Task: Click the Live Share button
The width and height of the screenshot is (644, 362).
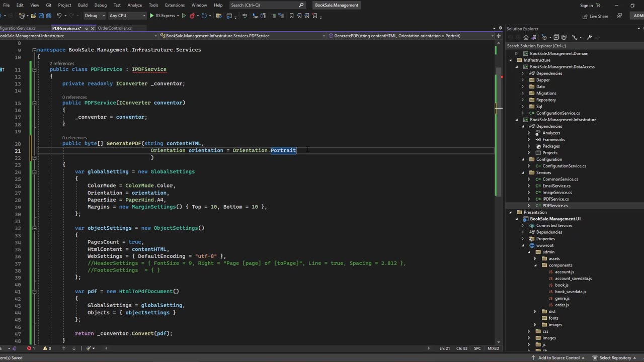Action: pos(595,16)
